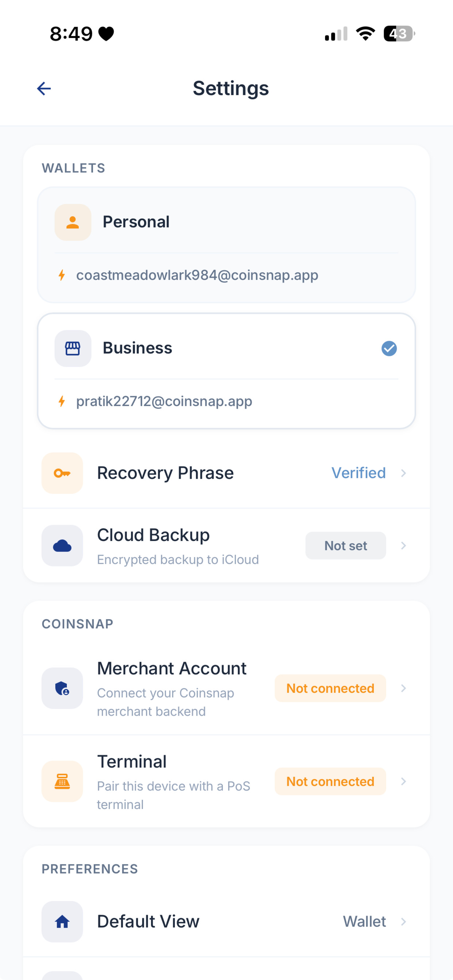The height and width of the screenshot is (980, 453).
Task: Tap the Terminal cash register icon
Action: click(x=62, y=781)
